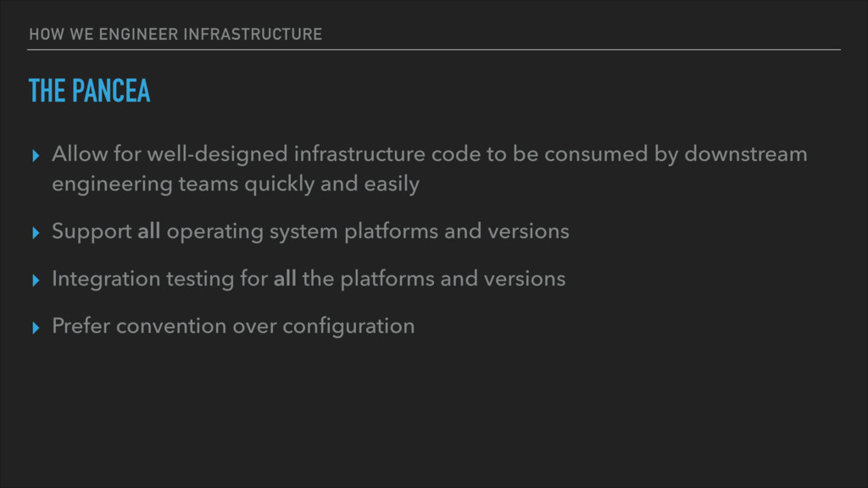Viewport: 868px width, 488px height.
Task: Click the horizontal divider line under the header
Action: point(434,50)
